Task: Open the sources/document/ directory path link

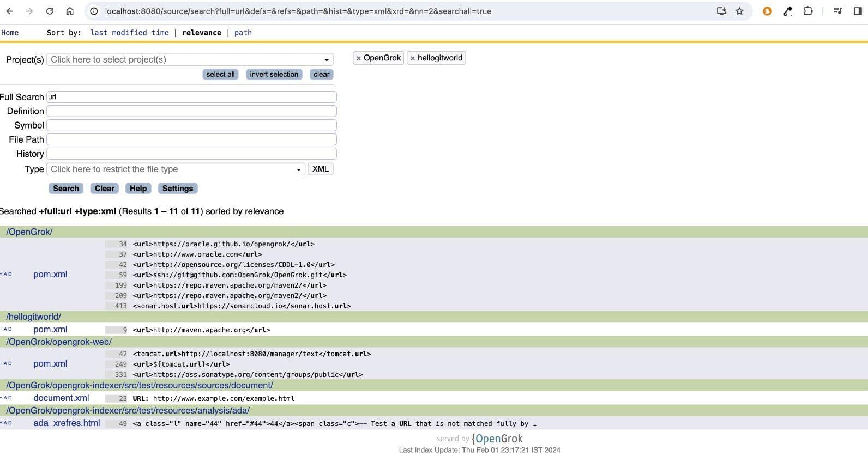Action: [140, 385]
